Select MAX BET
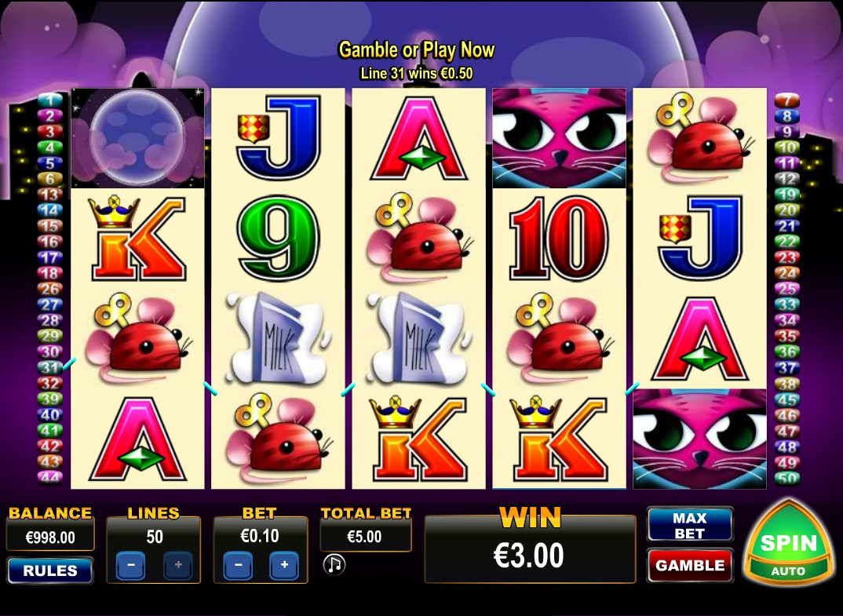The width and height of the screenshot is (843, 616). 690,525
